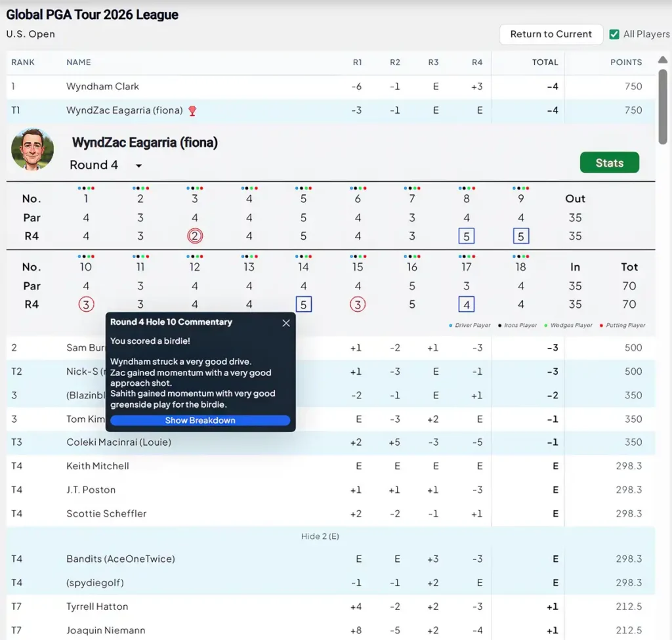Viewport: 672px width, 640px height.
Task: Sort by the NAME column header
Action: (79, 62)
